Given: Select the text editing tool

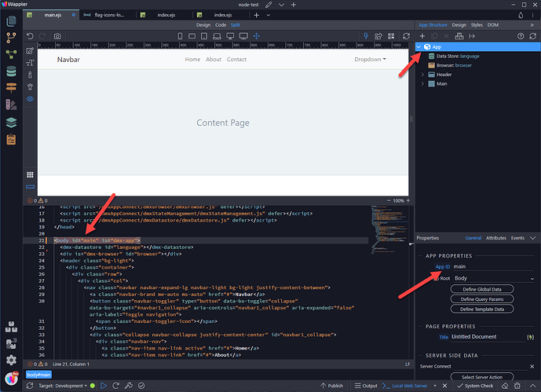Looking at the screenshot, I should point(30,63).
